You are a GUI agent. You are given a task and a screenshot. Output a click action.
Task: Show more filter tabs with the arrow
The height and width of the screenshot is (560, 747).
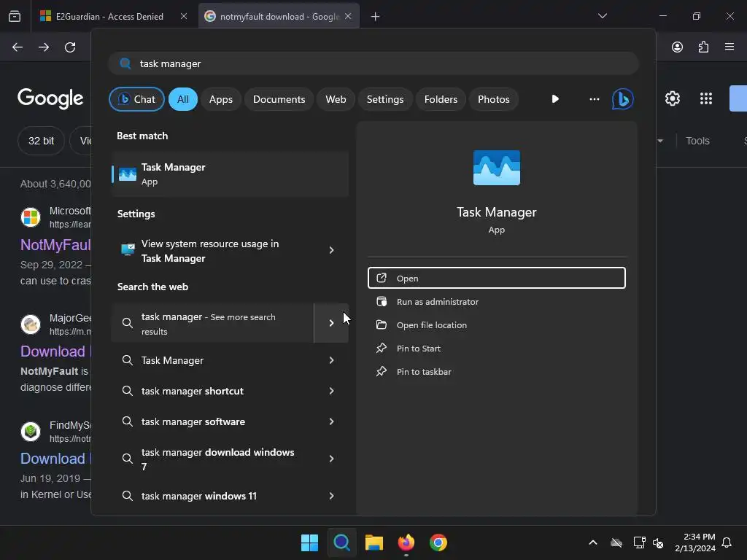(555, 99)
